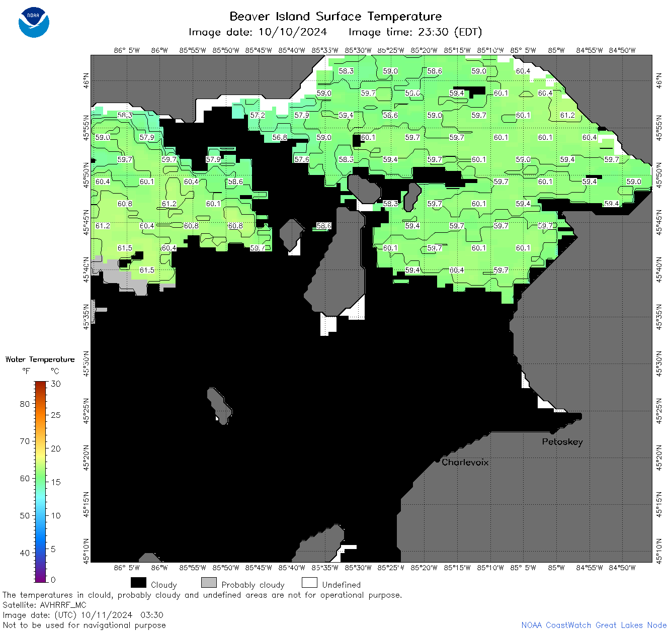Click the Not to be used for navigational purpose note
The image size is (672, 633).
[x=84, y=625]
